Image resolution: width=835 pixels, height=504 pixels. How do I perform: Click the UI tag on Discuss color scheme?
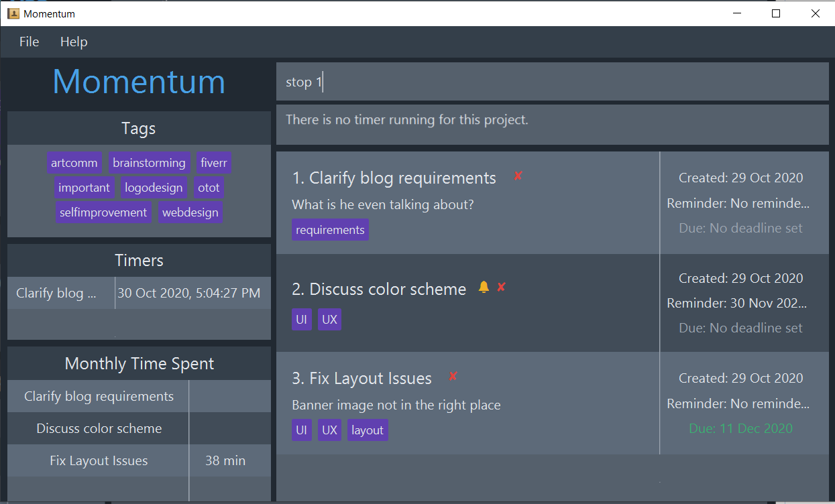tap(301, 320)
